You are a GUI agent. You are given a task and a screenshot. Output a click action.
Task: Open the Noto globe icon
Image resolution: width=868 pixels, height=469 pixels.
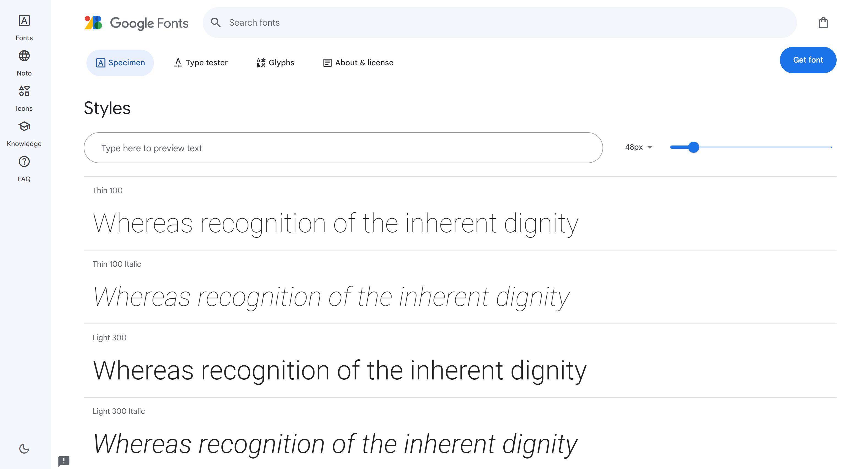[24, 56]
